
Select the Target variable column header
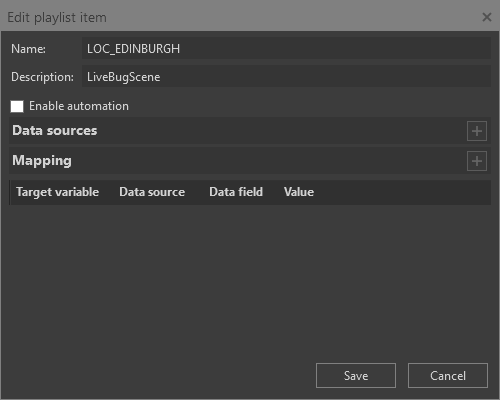tap(57, 192)
